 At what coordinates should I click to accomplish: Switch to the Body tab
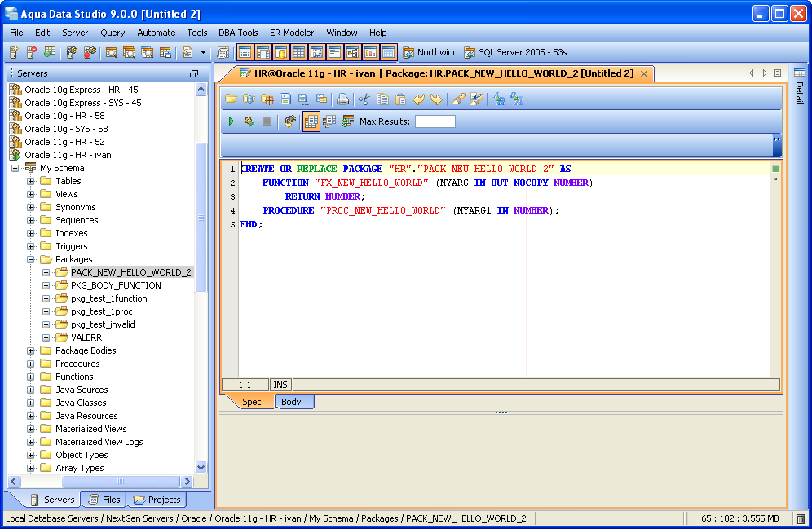pyautogui.click(x=291, y=402)
